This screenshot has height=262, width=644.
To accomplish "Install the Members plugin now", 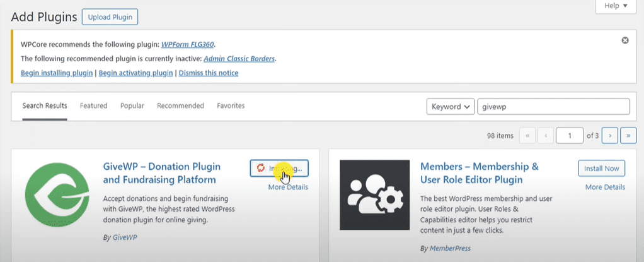I will [602, 168].
